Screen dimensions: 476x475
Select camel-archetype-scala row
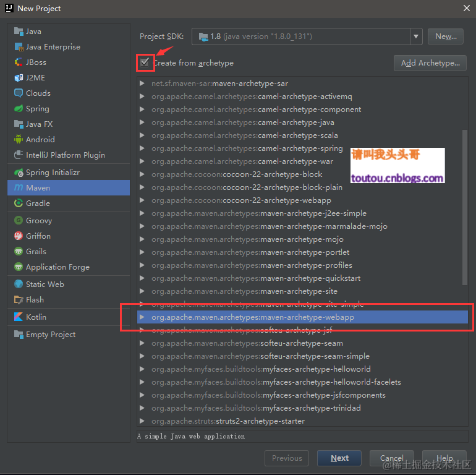pos(302,135)
